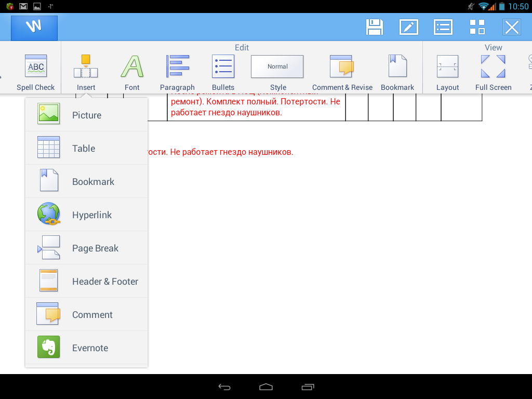
Task: Open the WPS main menu button
Action: (34, 27)
